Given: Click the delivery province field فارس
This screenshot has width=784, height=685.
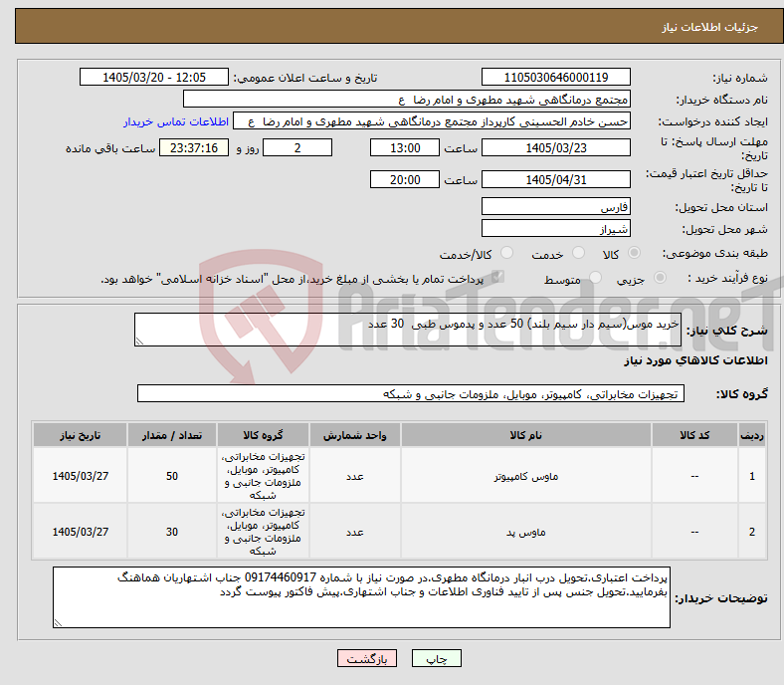Looking at the screenshot, I should pos(555,206).
